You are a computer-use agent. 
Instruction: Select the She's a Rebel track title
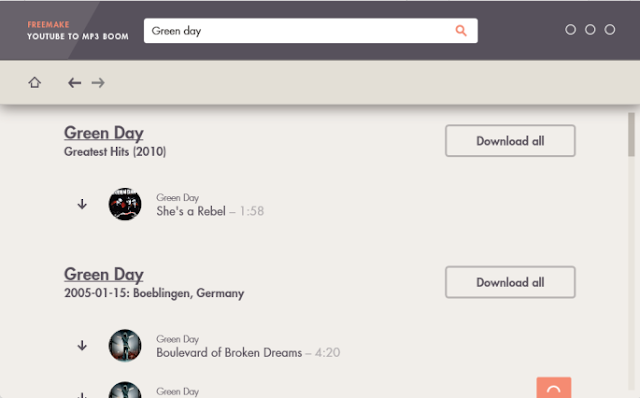pos(191,211)
